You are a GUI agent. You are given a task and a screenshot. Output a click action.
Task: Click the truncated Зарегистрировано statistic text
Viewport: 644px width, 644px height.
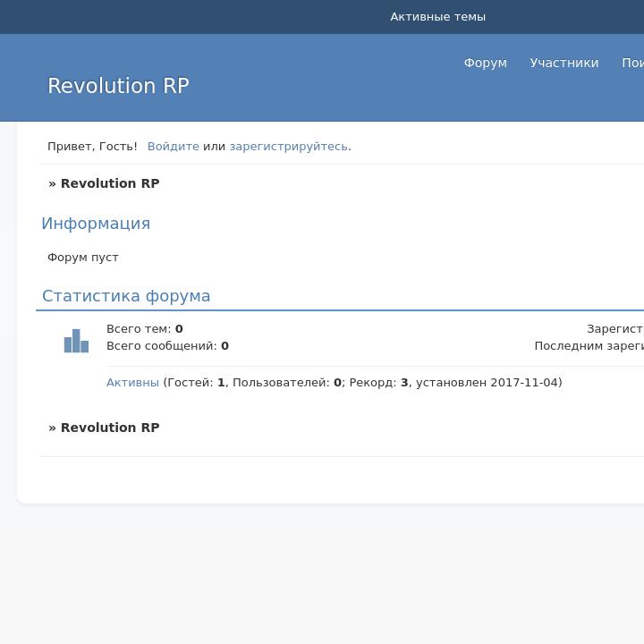(x=614, y=329)
